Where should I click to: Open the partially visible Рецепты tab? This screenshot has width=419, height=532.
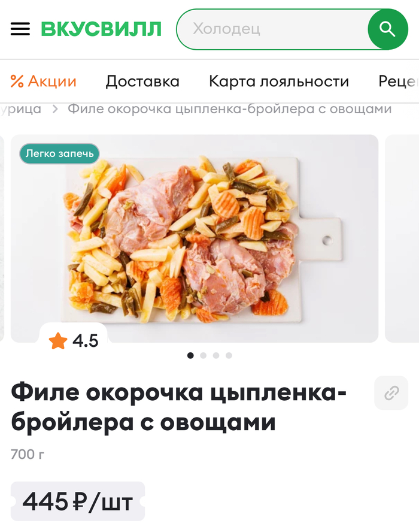tap(398, 81)
